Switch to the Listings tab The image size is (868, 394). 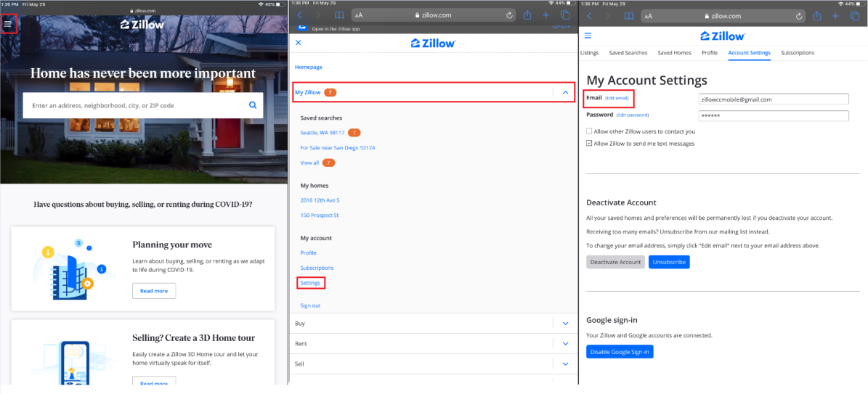coord(589,52)
